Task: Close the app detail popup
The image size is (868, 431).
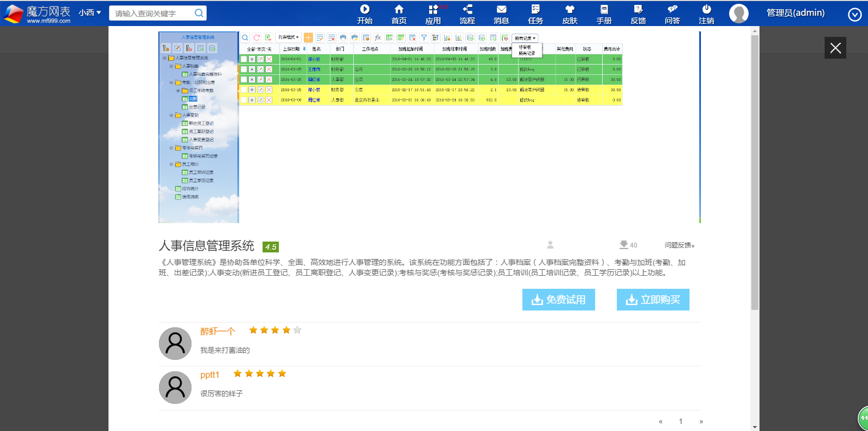Action: click(835, 48)
